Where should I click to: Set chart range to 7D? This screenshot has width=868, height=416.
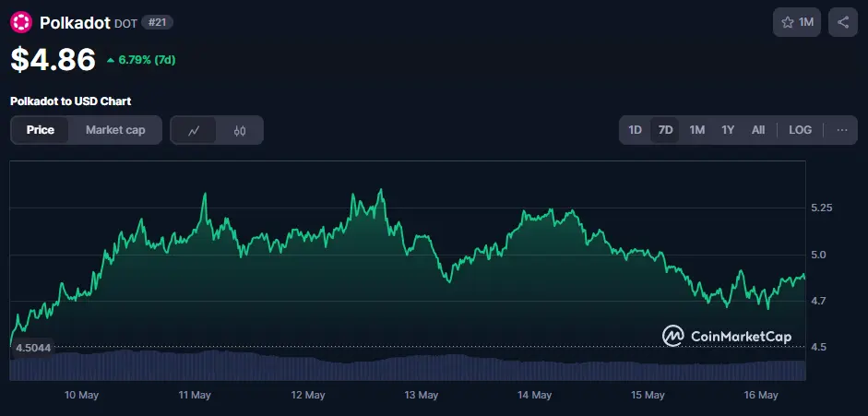click(x=665, y=130)
